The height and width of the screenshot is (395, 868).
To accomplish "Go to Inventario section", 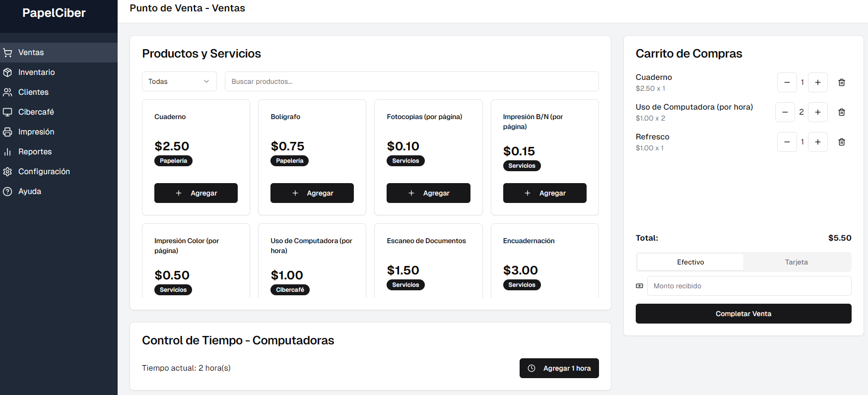I will (x=59, y=72).
